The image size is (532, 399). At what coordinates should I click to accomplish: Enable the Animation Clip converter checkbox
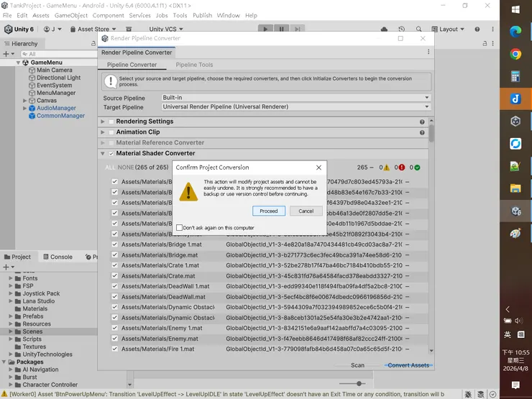[x=111, y=132]
